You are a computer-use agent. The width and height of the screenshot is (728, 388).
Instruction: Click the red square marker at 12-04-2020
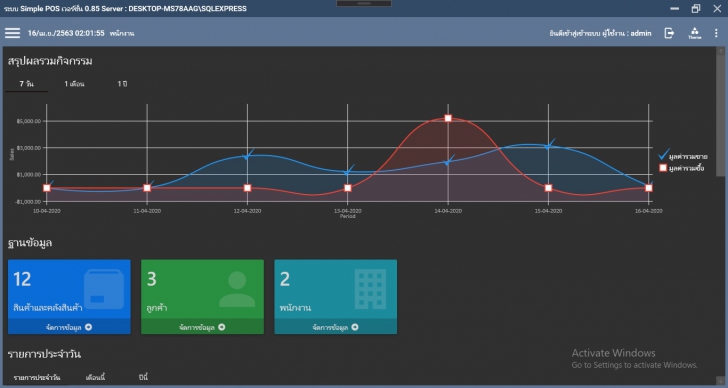(247, 188)
